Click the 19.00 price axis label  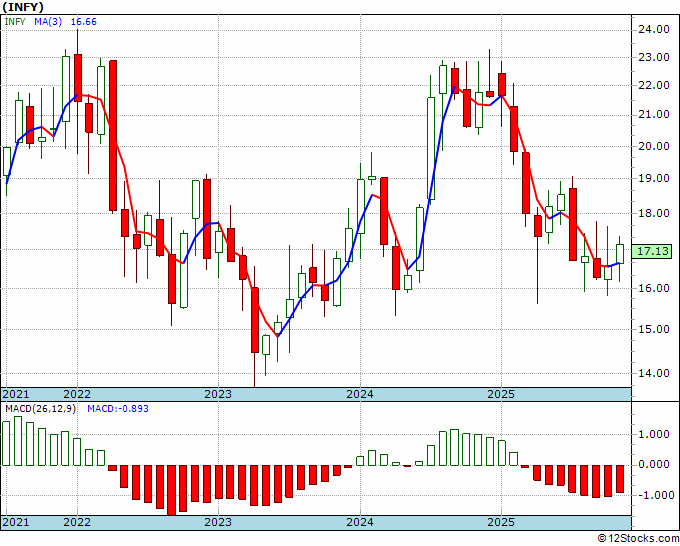coord(654,178)
